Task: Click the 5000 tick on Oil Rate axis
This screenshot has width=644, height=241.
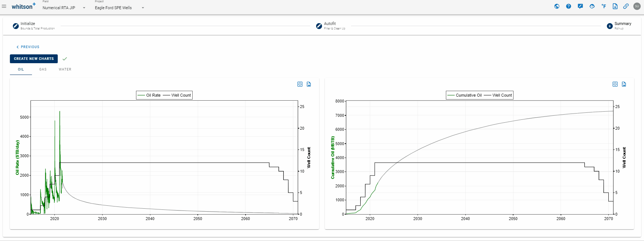Action: click(24, 117)
